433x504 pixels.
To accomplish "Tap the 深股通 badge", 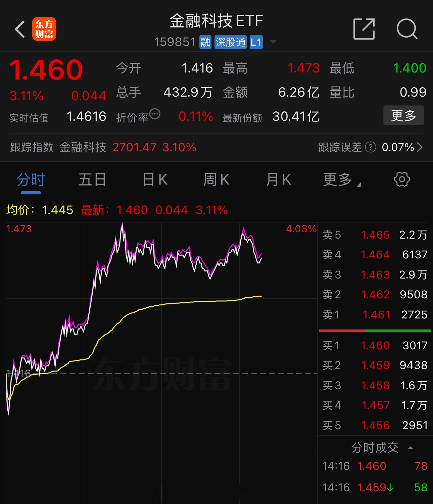I will point(231,42).
